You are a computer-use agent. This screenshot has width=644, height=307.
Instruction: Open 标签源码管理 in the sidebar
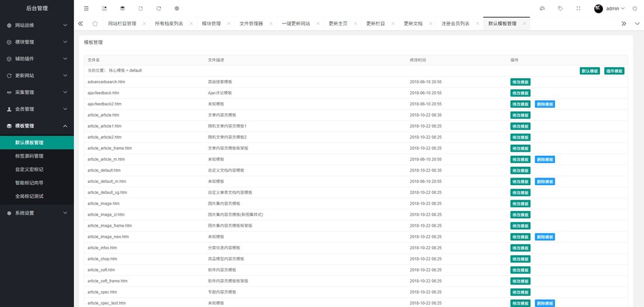pos(29,156)
